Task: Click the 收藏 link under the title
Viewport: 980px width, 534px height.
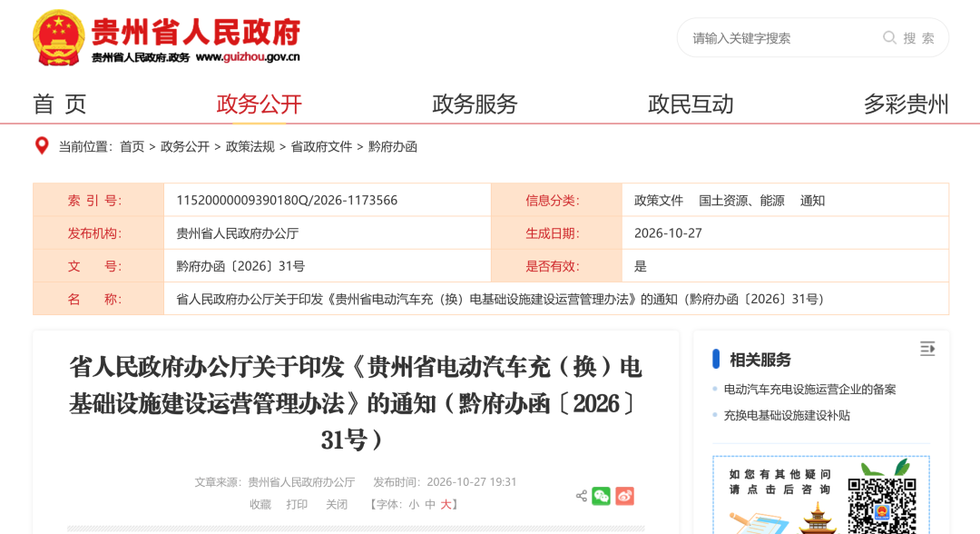Action: click(260, 504)
